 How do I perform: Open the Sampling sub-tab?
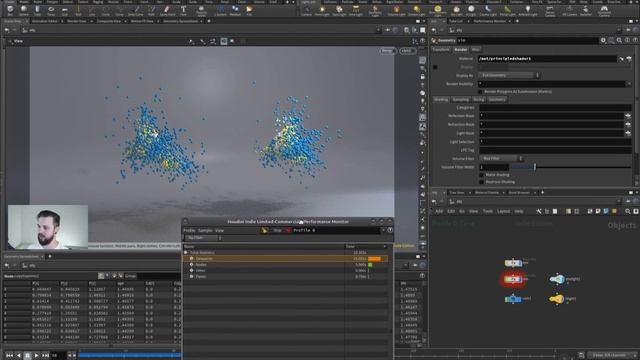tap(460, 100)
